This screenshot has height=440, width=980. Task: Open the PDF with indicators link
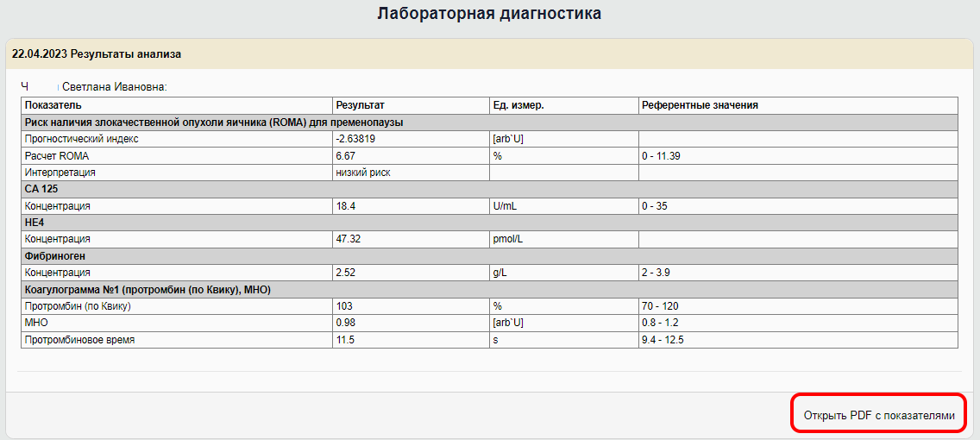(x=879, y=415)
